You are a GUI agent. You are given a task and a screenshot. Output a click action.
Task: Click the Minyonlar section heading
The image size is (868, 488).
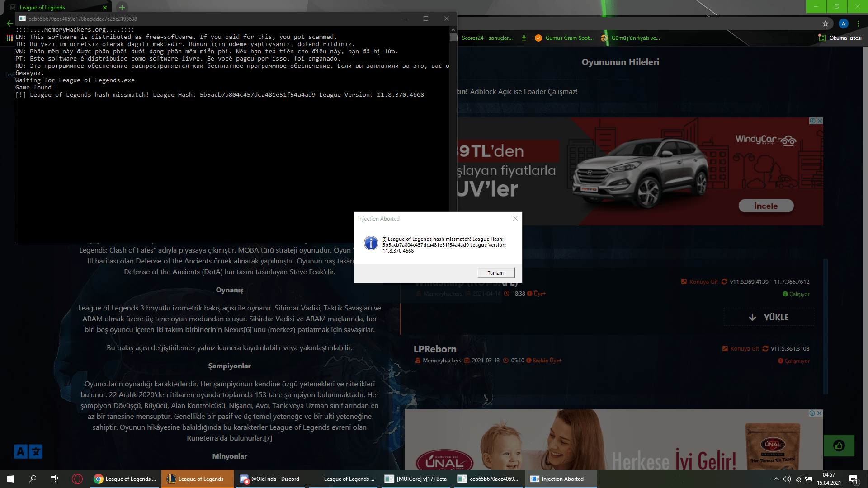coord(230,456)
